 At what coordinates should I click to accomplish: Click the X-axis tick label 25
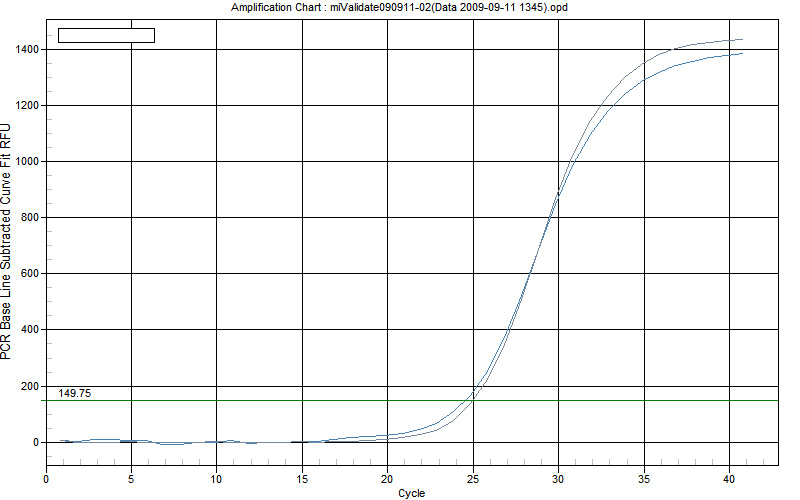pos(473,479)
